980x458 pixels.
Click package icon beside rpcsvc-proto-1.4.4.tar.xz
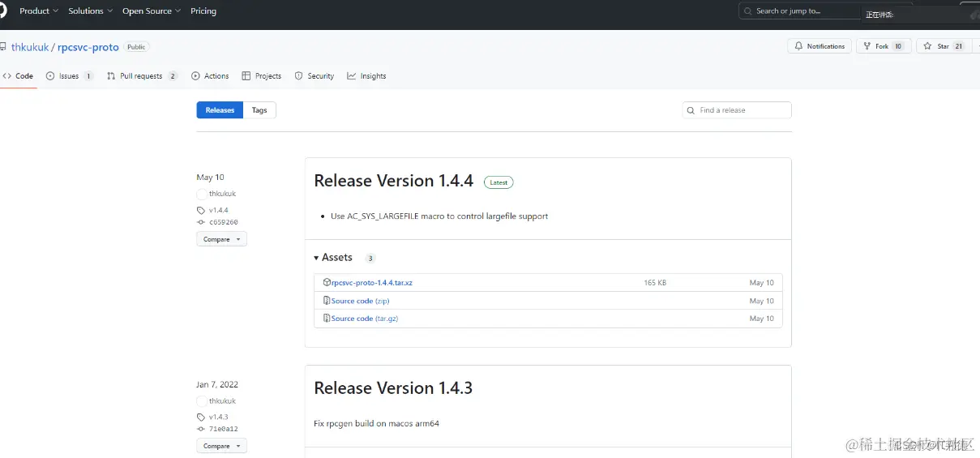(x=327, y=283)
